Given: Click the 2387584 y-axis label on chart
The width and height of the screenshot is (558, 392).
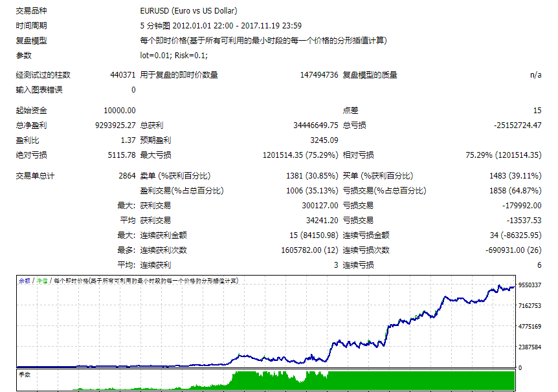Looking at the screenshot, I should [x=530, y=347].
